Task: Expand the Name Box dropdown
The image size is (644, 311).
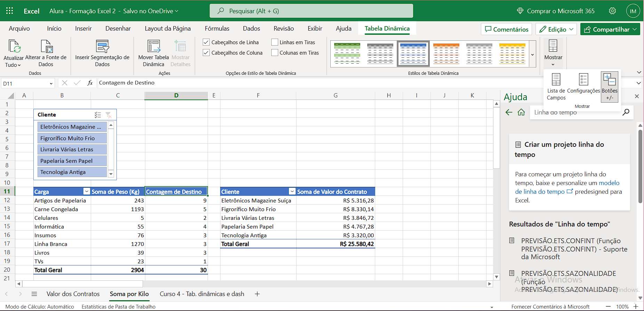Action: pyautogui.click(x=51, y=83)
